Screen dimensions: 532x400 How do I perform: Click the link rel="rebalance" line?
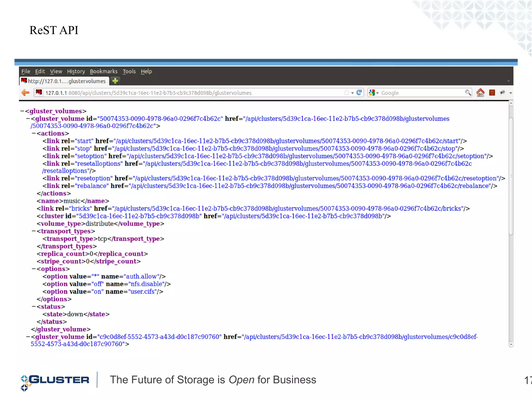click(x=270, y=186)
